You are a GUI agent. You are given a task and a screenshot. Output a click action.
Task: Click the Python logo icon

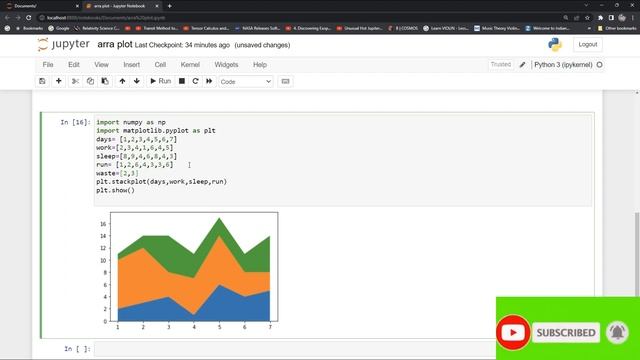[555, 44]
